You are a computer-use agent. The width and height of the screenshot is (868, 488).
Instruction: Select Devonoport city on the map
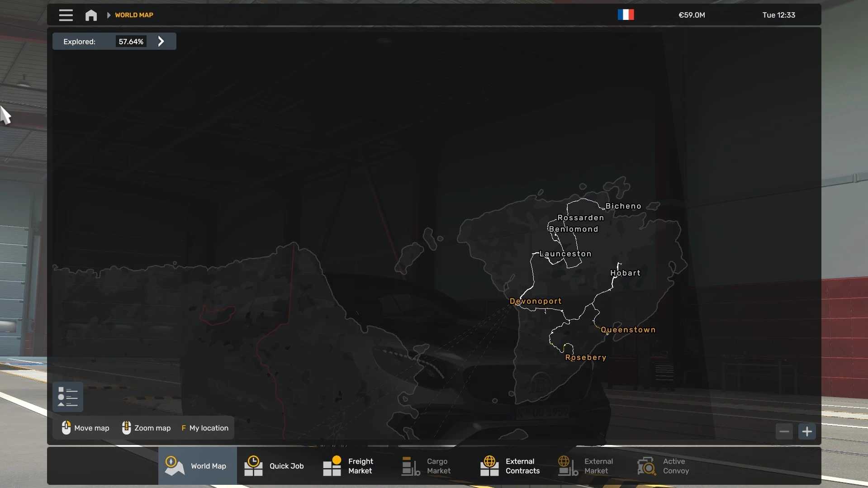pyautogui.click(x=536, y=301)
